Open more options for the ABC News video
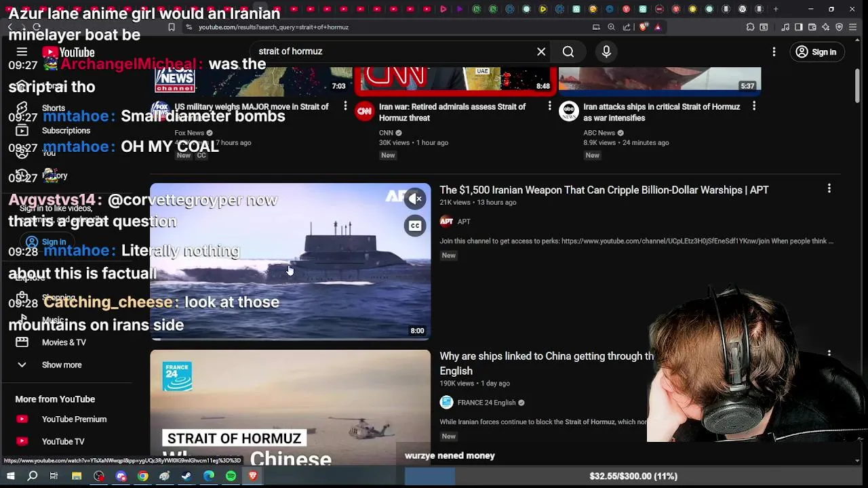Viewport: 868px width, 488px height. coord(754,106)
